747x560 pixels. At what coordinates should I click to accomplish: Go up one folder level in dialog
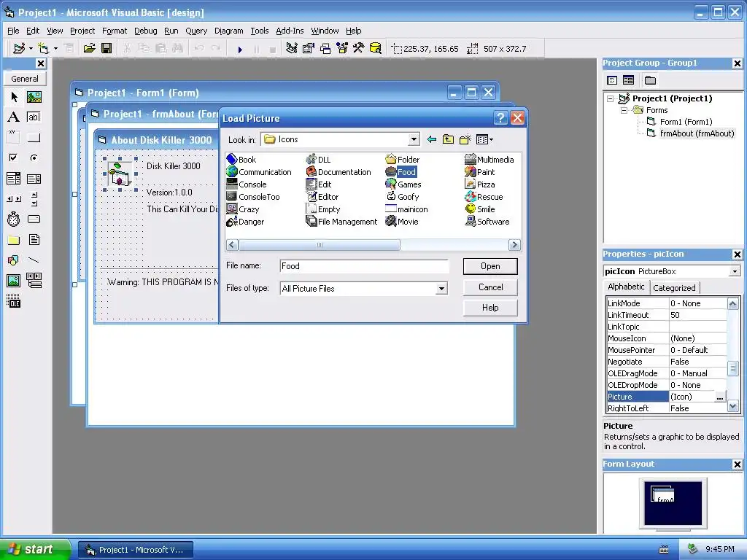point(449,139)
